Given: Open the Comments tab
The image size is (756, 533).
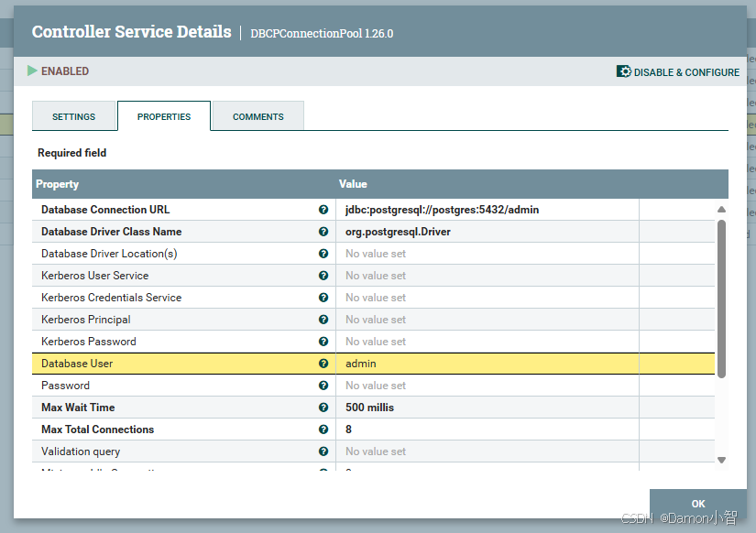Looking at the screenshot, I should [x=257, y=116].
